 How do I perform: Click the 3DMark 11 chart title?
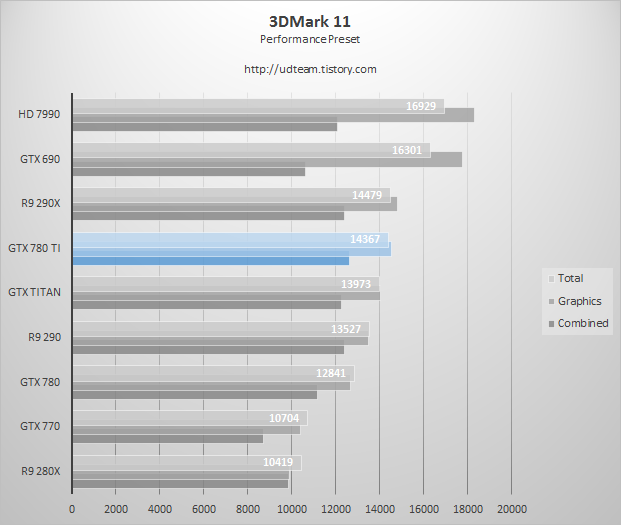pos(310,21)
